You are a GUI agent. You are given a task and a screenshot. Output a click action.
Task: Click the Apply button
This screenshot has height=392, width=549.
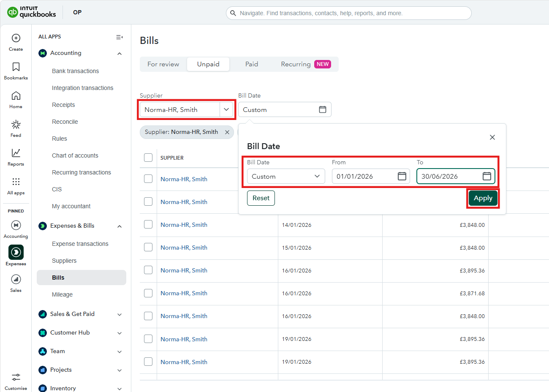[x=483, y=198]
